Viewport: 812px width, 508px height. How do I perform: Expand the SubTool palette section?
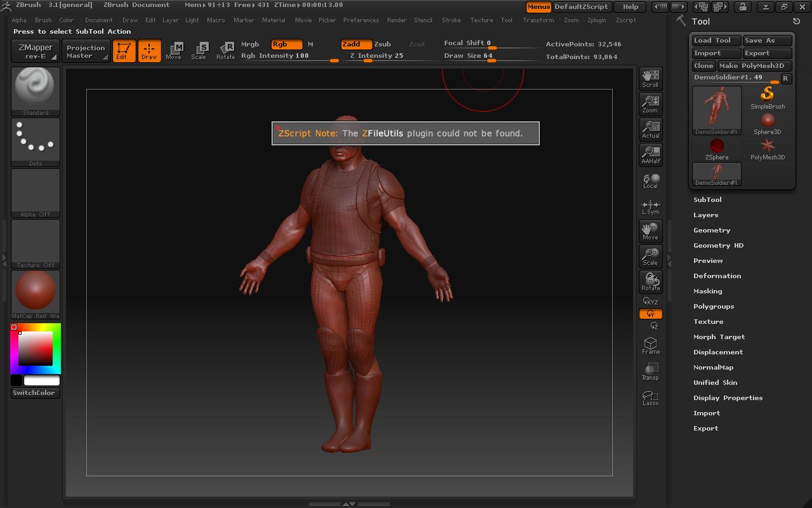click(x=707, y=200)
